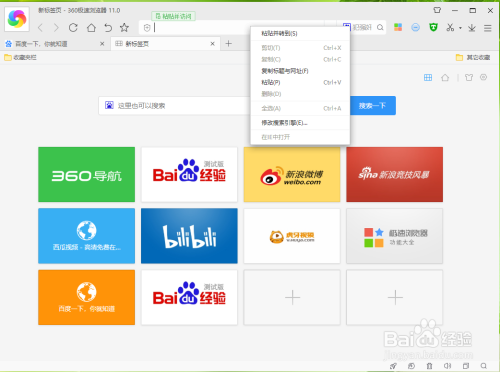The image size is (500, 372).
Task: Open the 其它收藏 bookmarks folder
Action: pyautogui.click(x=473, y=58)
